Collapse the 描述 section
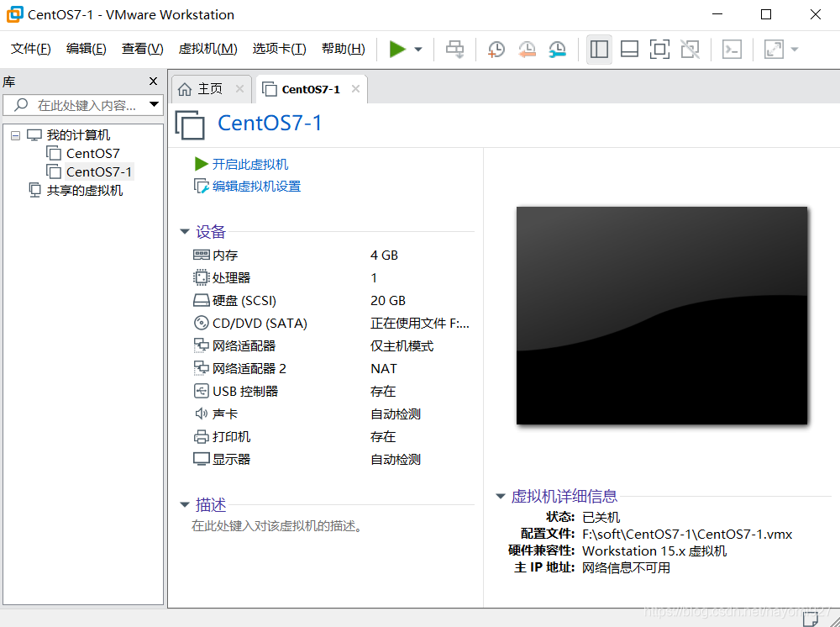Image resolution: width=840 pixels, height=627 pixels. pos(185,505)
